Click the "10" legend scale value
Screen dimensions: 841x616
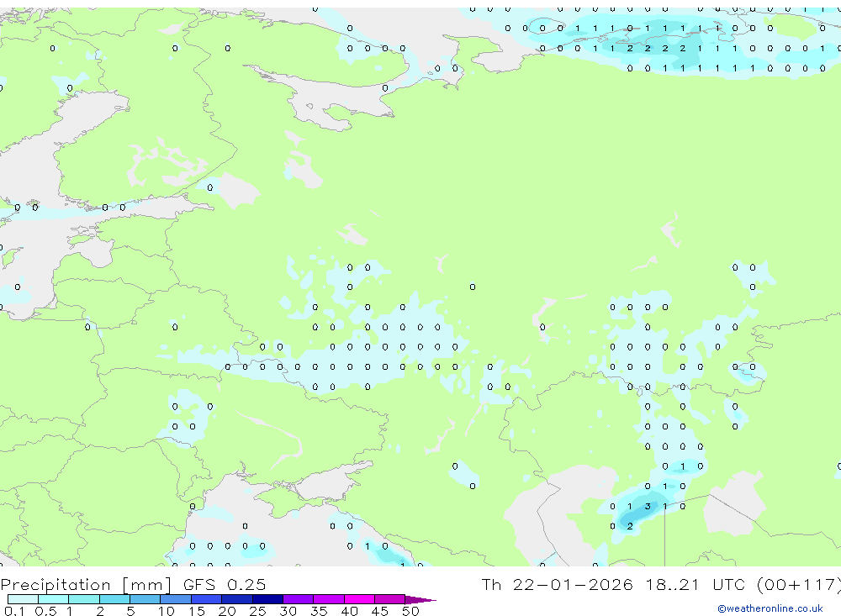[x=167, y=611]
